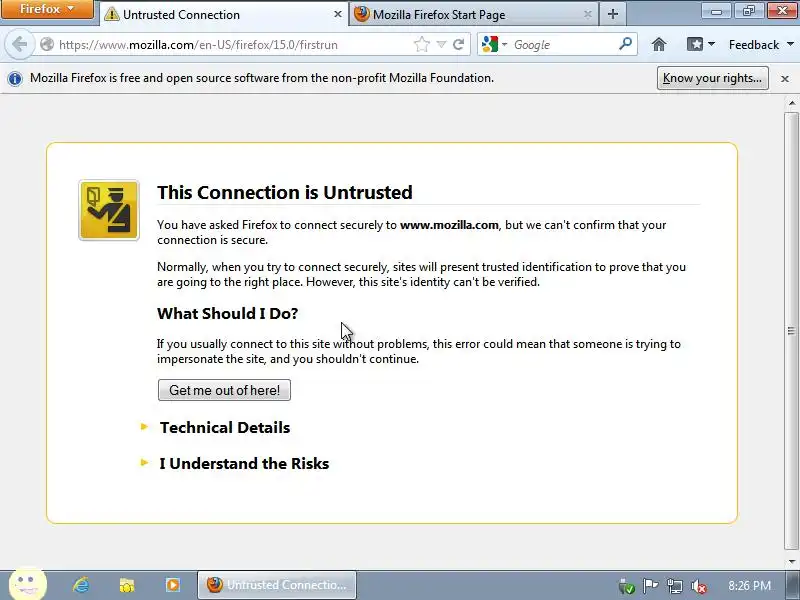The image size is (800, 600).
Task: Click the Safely Remove Hardware tray icon
Action: [627, 586]
